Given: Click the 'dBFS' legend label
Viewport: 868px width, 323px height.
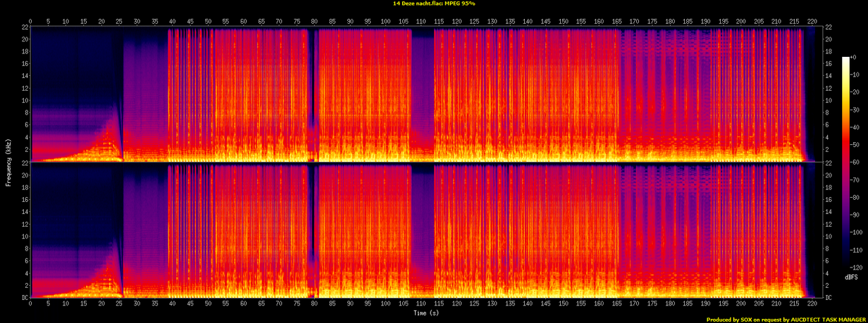Looking at the screenshot, I should (851, 278).
